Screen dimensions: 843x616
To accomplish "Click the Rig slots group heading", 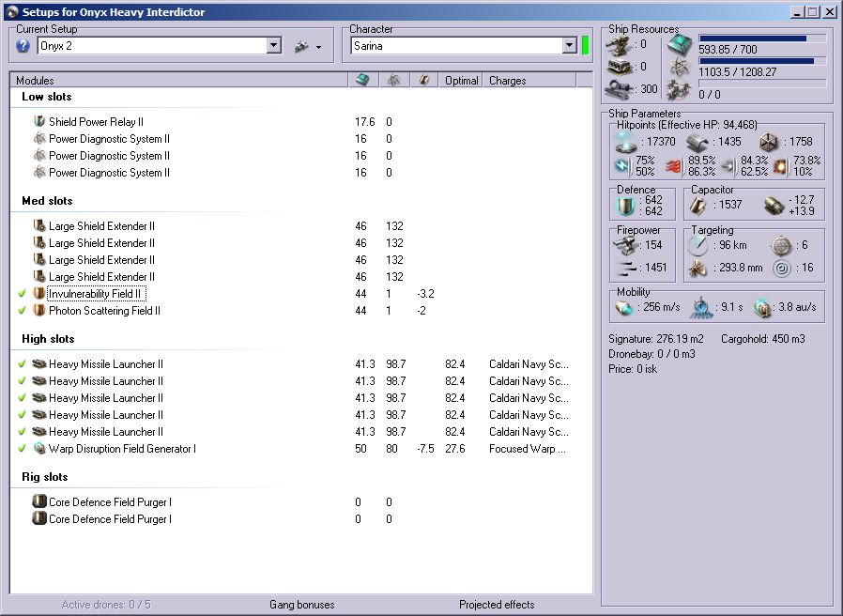I will click(45, 477).
